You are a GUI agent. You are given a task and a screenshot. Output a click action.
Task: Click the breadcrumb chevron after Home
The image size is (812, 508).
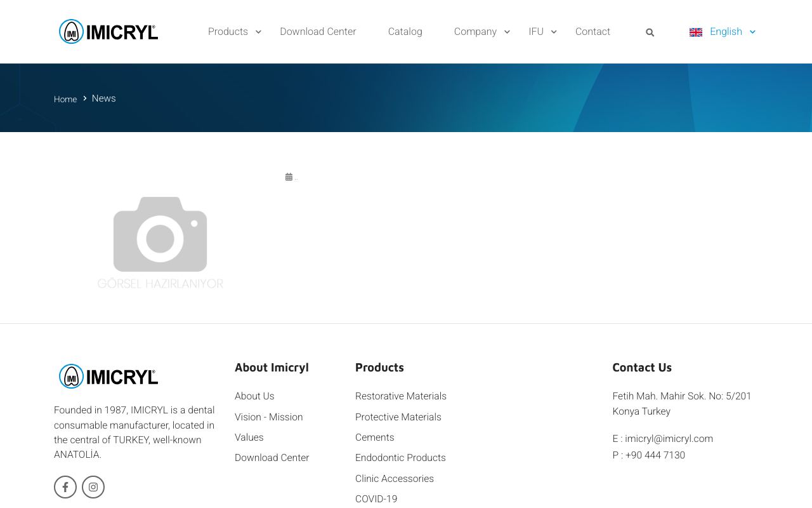coord(84,98)
